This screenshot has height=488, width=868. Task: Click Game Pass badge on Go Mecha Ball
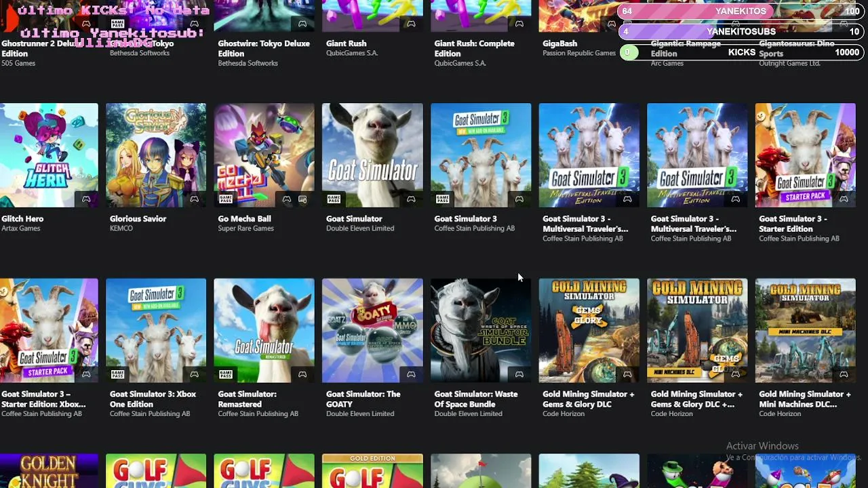point(226,199)
